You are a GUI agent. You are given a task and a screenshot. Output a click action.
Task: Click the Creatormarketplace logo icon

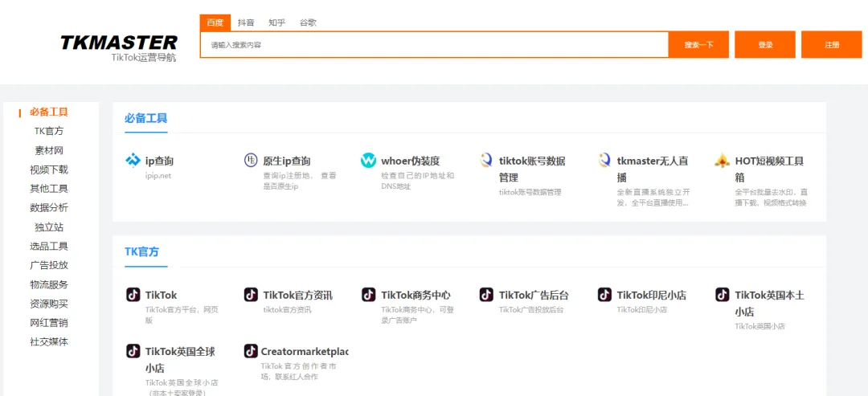pyautogui.click(x=251, y=351)
